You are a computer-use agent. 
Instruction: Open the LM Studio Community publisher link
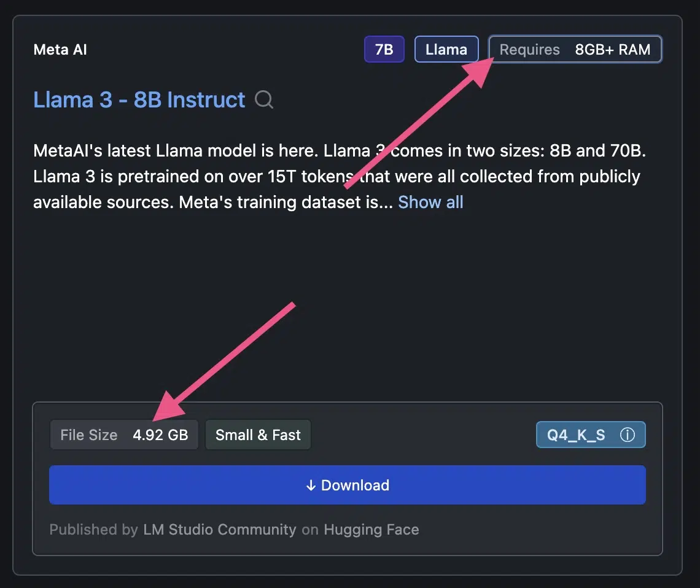(219, 530)
